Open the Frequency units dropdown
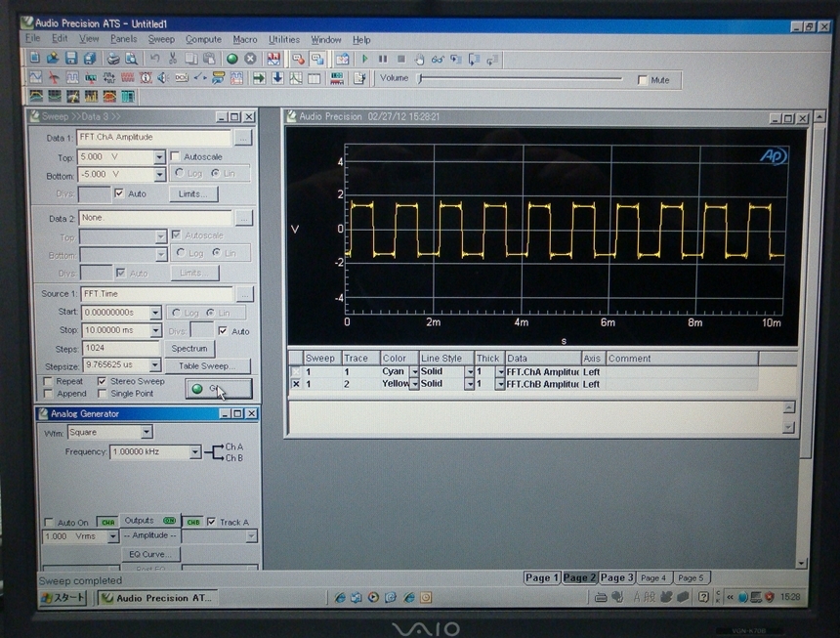 point(195,452)
